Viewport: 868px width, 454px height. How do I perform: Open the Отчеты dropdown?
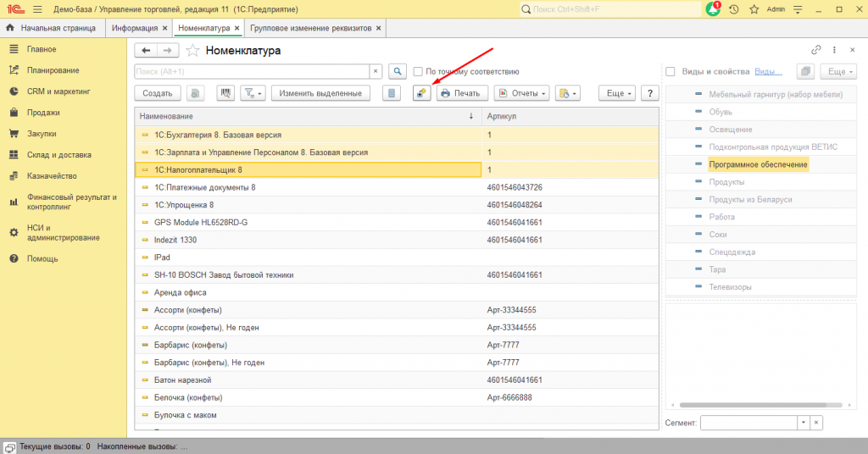click(521, 93)
